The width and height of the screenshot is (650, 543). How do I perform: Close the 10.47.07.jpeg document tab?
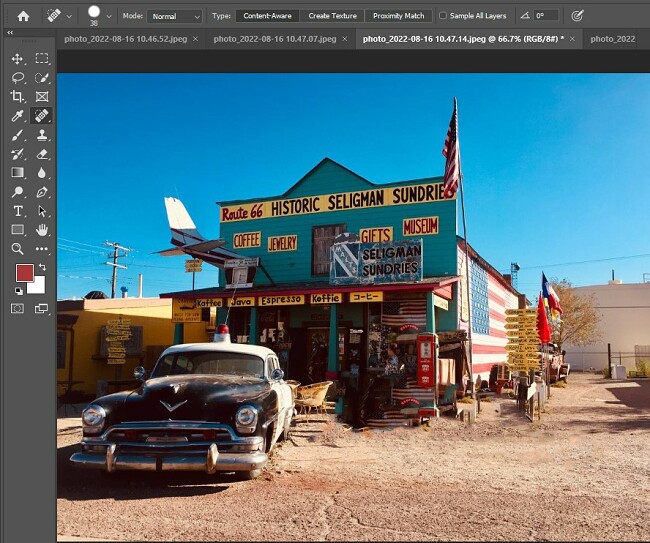tap(345, 39)
